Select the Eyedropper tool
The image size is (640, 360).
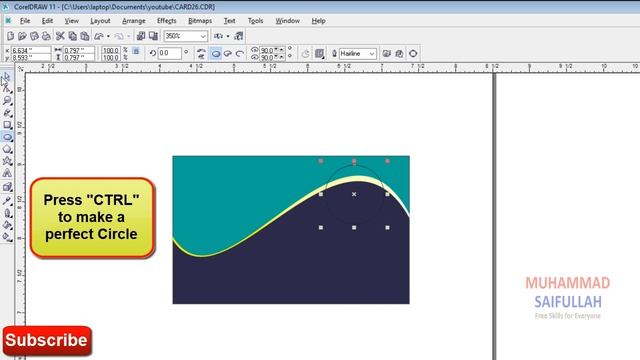click(x=7, y=200)
